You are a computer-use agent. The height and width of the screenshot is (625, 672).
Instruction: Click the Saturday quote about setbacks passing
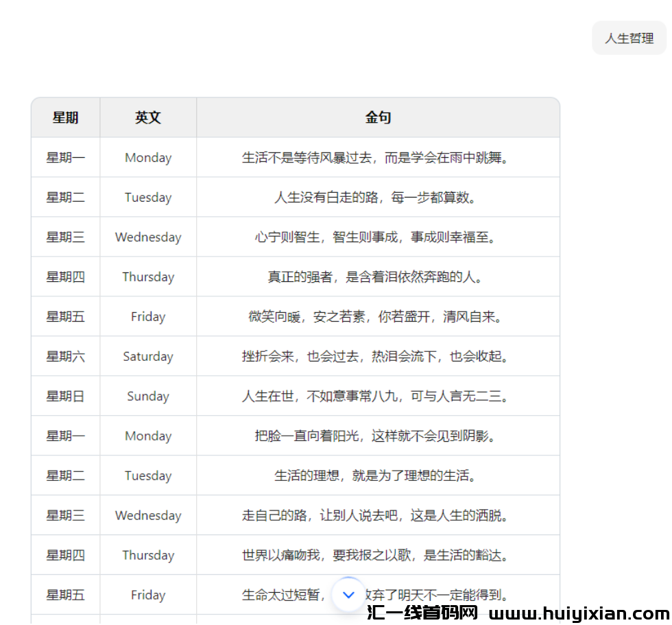(x=378, y=356)
